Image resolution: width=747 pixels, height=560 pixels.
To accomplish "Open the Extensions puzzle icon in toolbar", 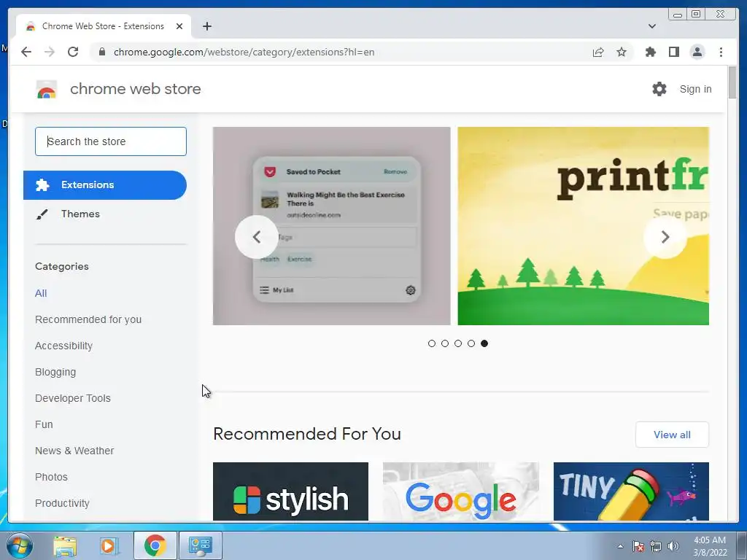I will tap(650, 52).
